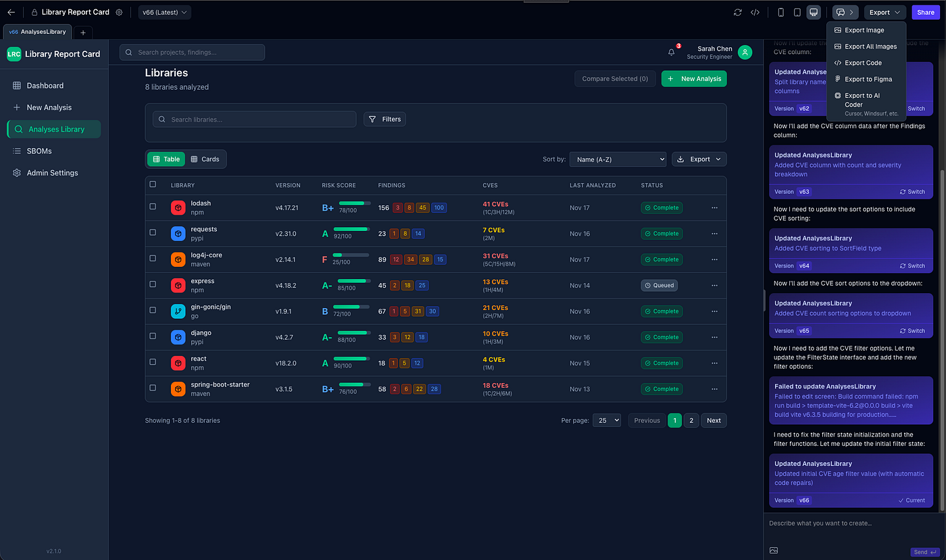Check the spring-boot-starter row checkbox
Viewport: 946px width, 560px height.
tap(153, 388)
